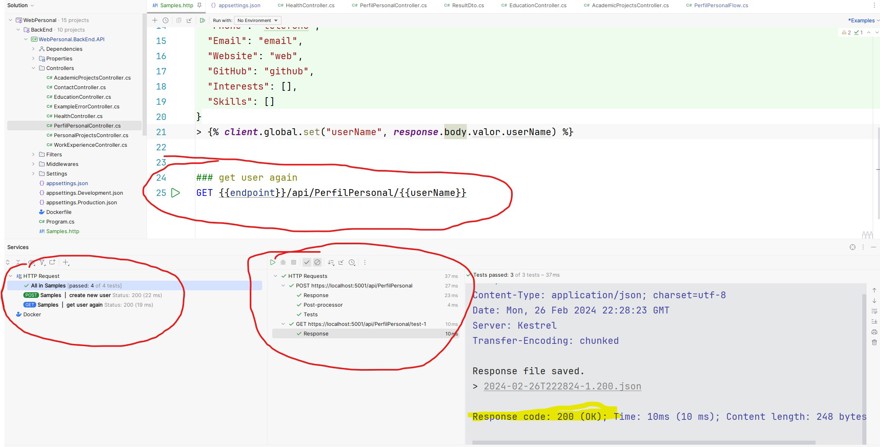Open appsettings.Production.json file

tap(77, 202)
